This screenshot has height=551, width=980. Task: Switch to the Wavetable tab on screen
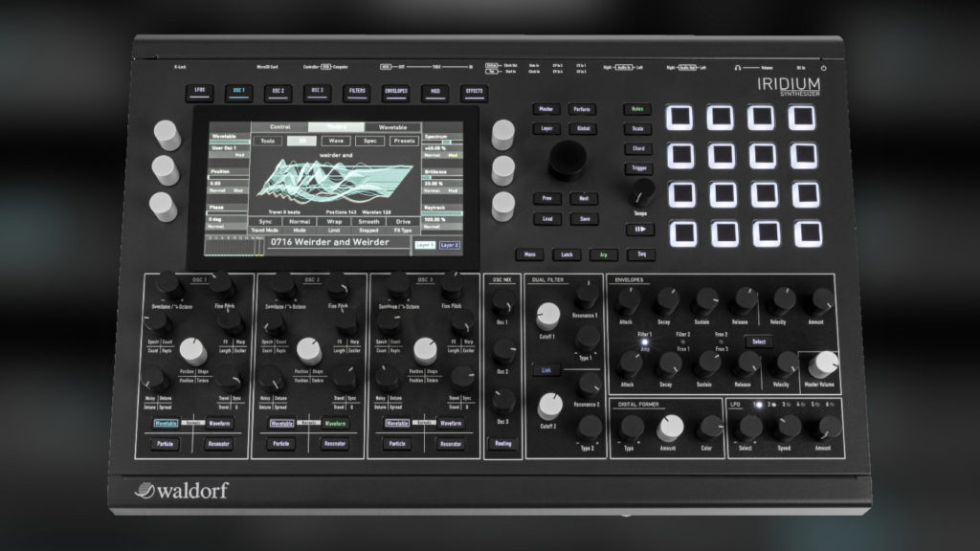[393, 127]
